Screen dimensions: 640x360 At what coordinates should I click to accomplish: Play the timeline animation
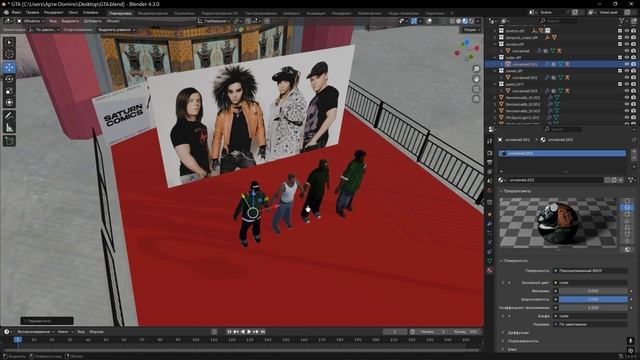(x=249, y=332)
